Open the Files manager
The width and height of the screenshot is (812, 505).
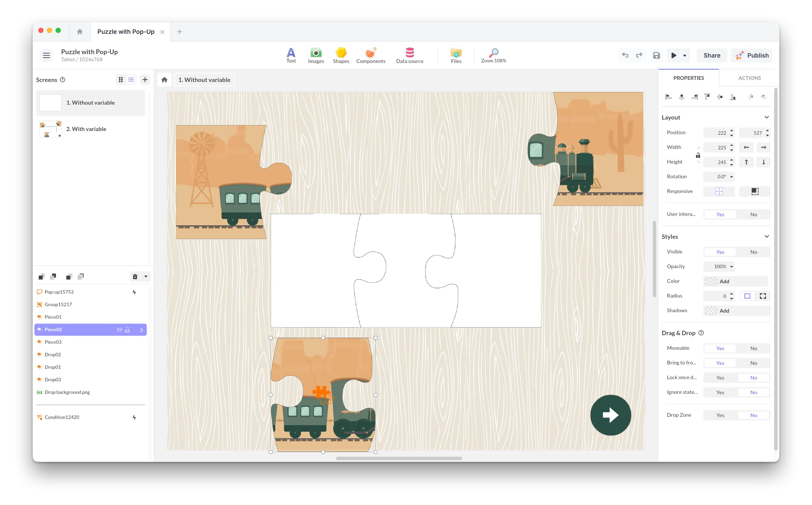coord(456,55)
